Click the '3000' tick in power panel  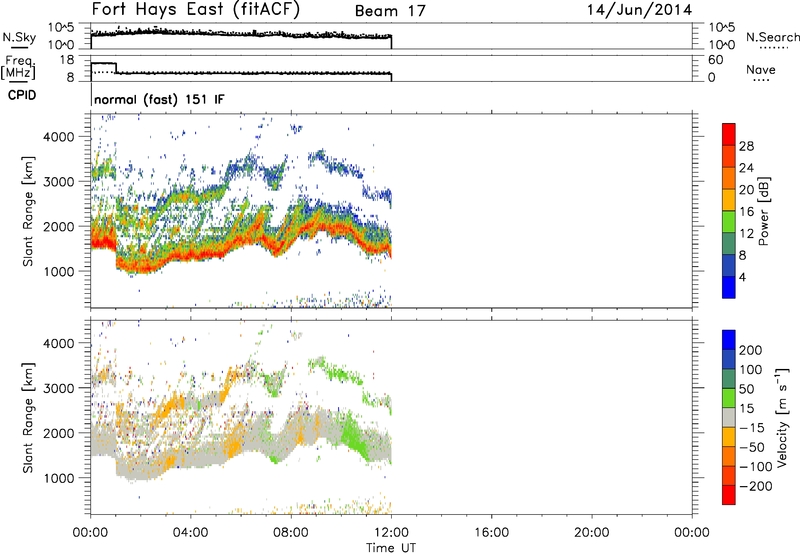[58, 182]
